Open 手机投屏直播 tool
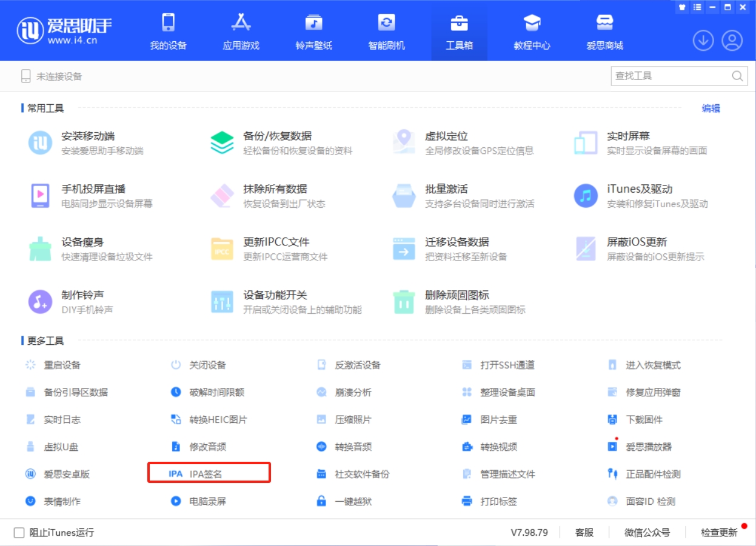This screenshot has height=546, width=756. click(90, 196)
